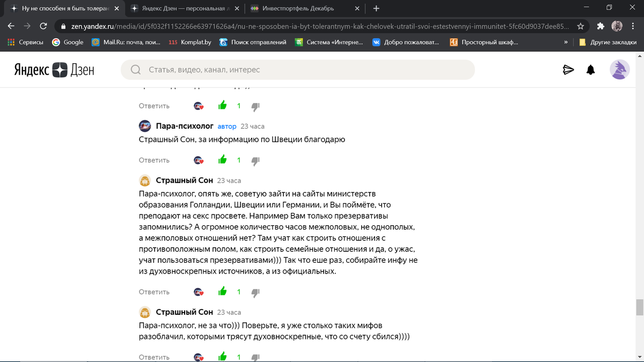Open the notifications bell
The width and height of the screenshot is (644, 362).
click(x=590, y=70)
